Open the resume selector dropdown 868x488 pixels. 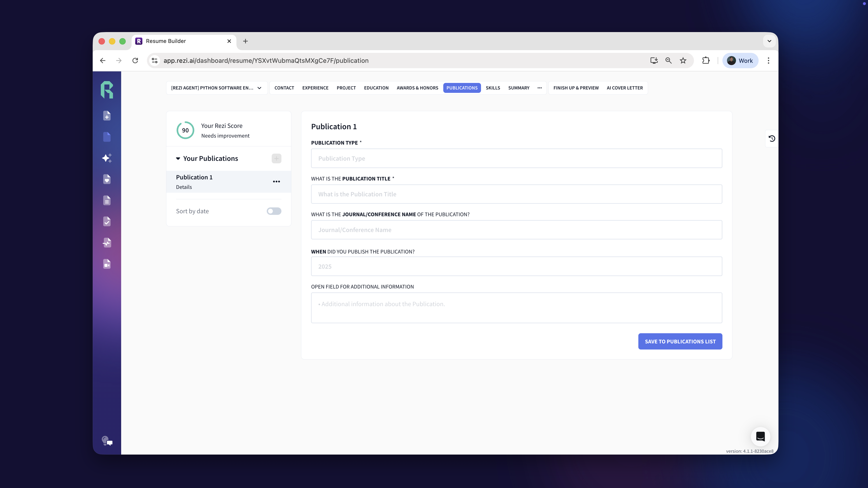216,88
